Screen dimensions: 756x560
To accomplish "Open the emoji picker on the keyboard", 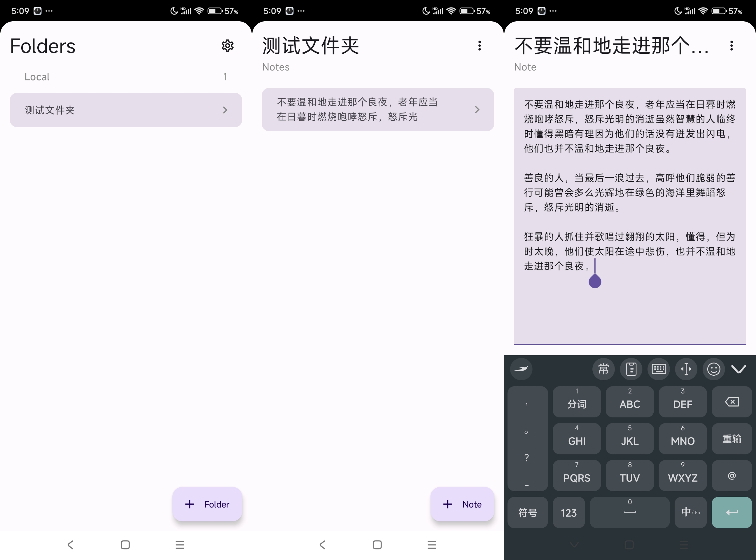I will pos(714,369).
